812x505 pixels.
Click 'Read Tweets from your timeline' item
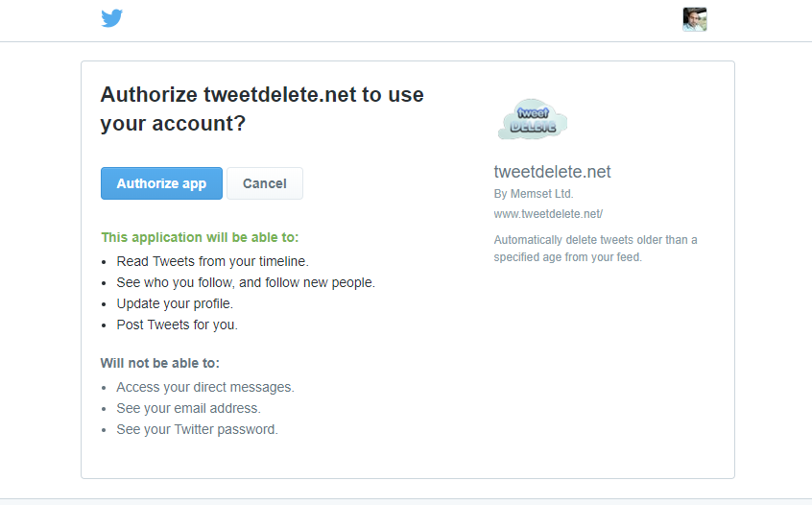point(212,261)
